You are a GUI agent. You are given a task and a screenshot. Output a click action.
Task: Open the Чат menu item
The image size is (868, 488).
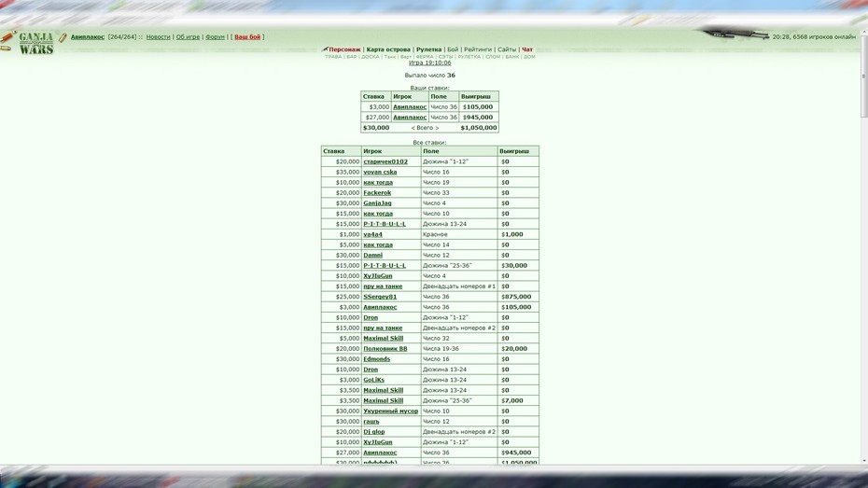[527, 49]
